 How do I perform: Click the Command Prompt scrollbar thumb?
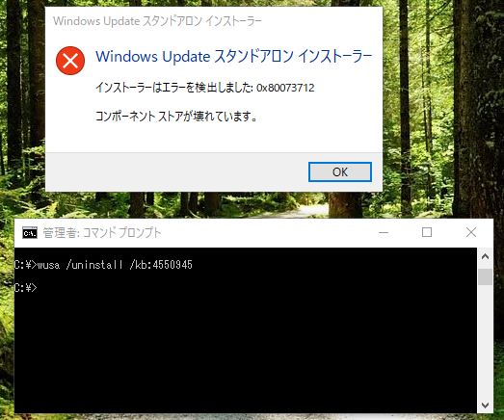point(485,276)
